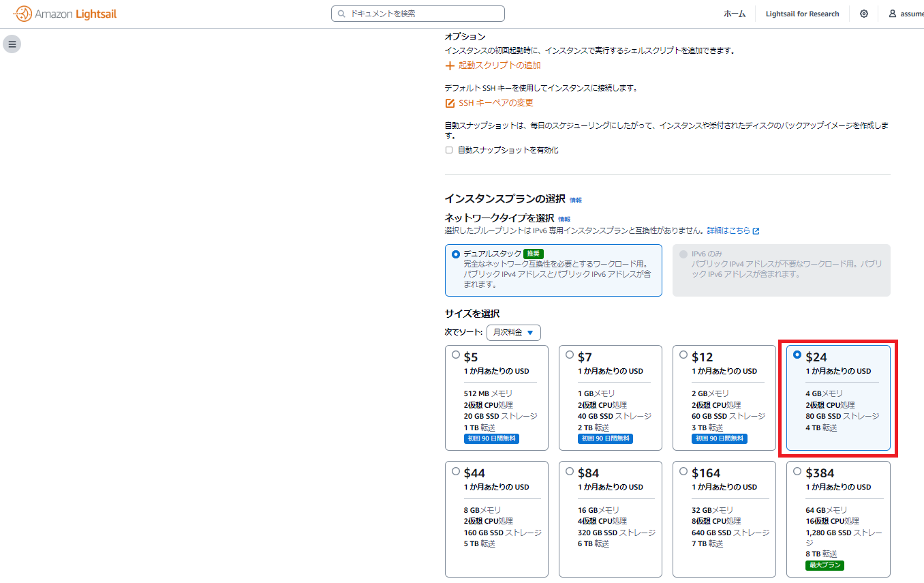This screenshot has width=924, height=583.
Task: Click 320 GB SSD ストレージ in $84 plan
Action: pyautogui.click(x=617, y=533)
